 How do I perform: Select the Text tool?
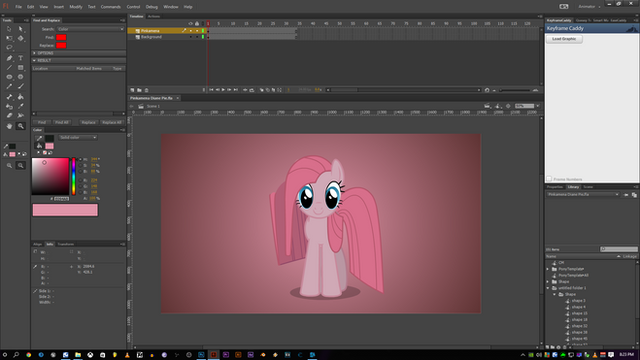(20, 58)
